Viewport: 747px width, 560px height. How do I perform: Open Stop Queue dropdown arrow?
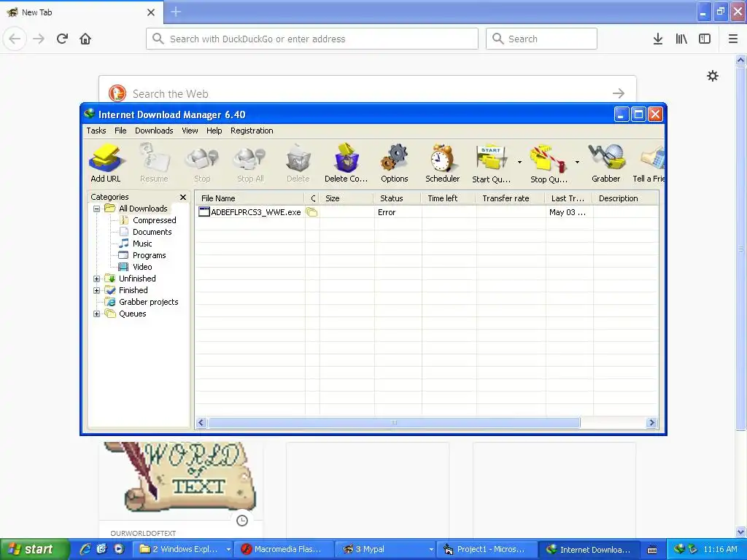pos(578,163)
